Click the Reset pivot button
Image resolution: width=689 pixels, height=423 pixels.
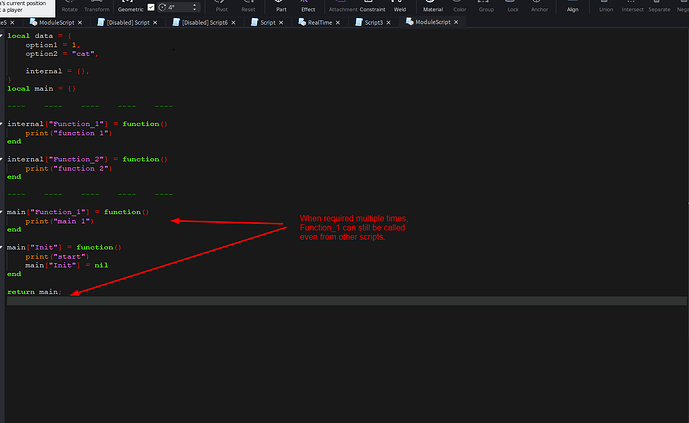[x=248, y=6]
